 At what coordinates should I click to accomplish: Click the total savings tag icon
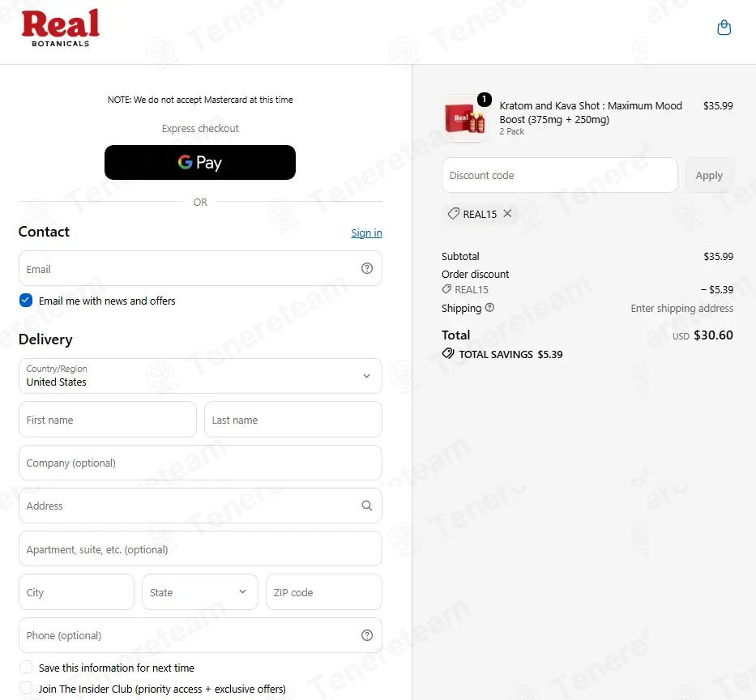pos(448,354)
